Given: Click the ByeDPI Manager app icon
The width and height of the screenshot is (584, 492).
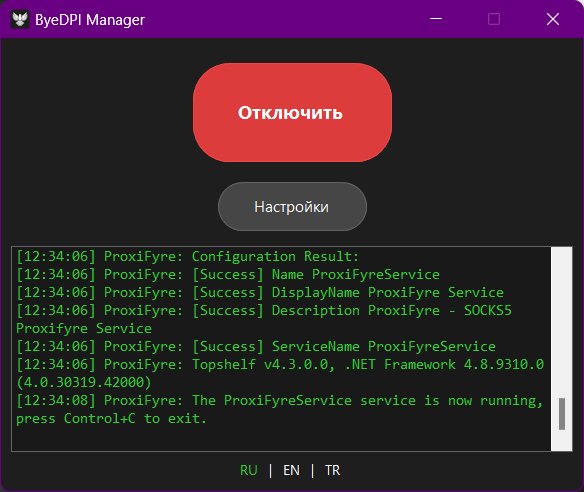Looking at the screenshot, I should 20,19.
